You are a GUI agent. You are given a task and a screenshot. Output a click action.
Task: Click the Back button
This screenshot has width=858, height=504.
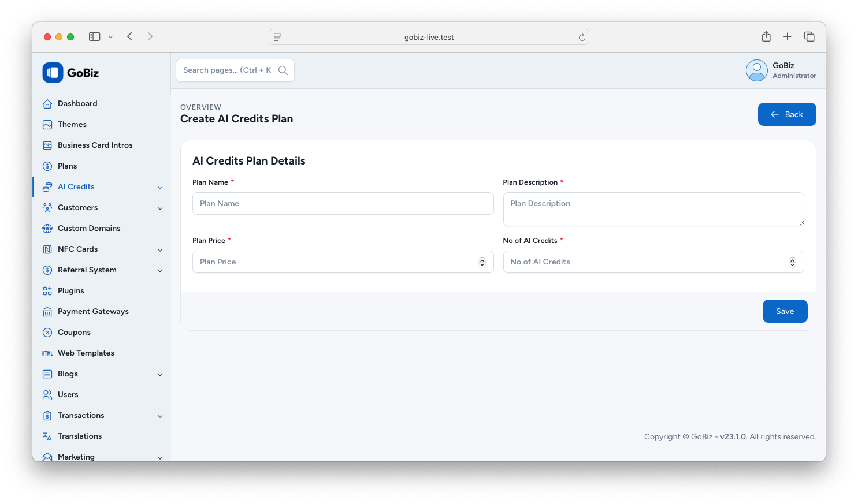(x=787, y=114)
